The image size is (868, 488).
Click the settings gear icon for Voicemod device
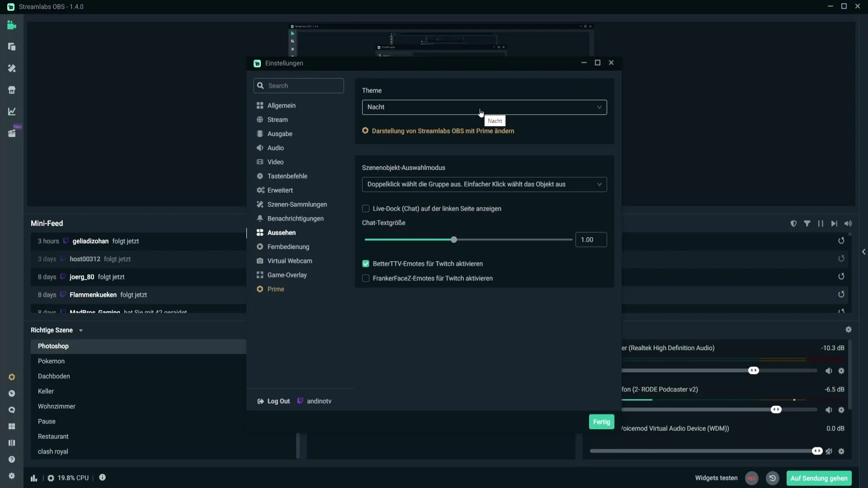pos(842,451)
